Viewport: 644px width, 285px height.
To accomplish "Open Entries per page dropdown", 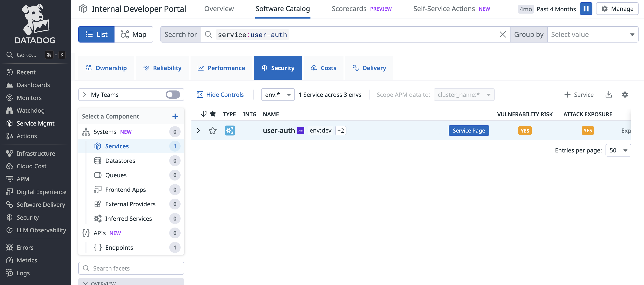I will click(x=618, y=150).
